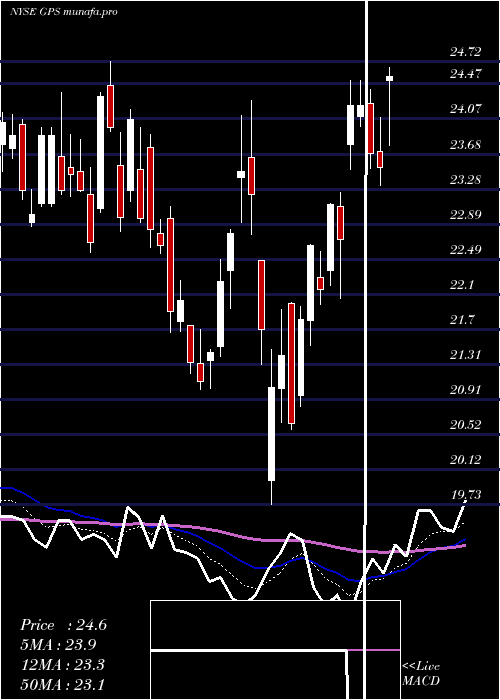
Task: Select the 23.68 price axis label
Action: [466, 145]
